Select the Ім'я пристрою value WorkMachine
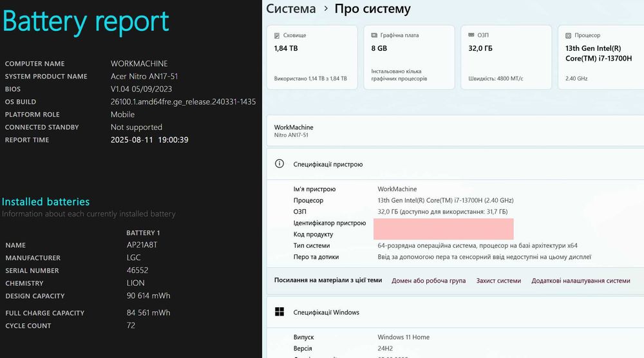Screen dimensions: 644x358 tap(397, 189)
